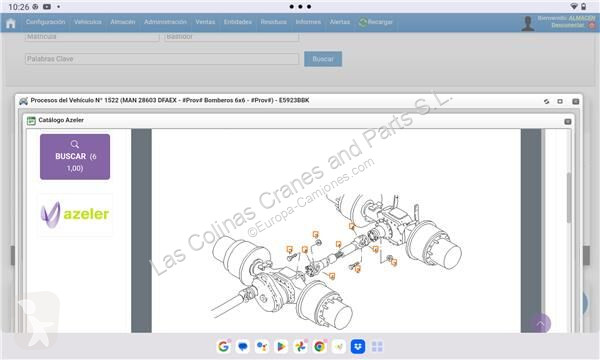Open the Residuos menu
Viewport: 600px width, 360px height.
point(274,22)
